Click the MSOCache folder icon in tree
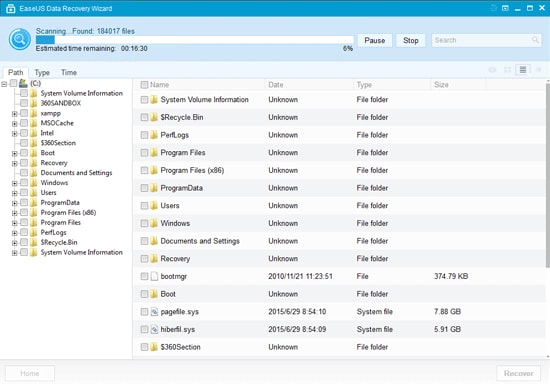 coord(33,123)
